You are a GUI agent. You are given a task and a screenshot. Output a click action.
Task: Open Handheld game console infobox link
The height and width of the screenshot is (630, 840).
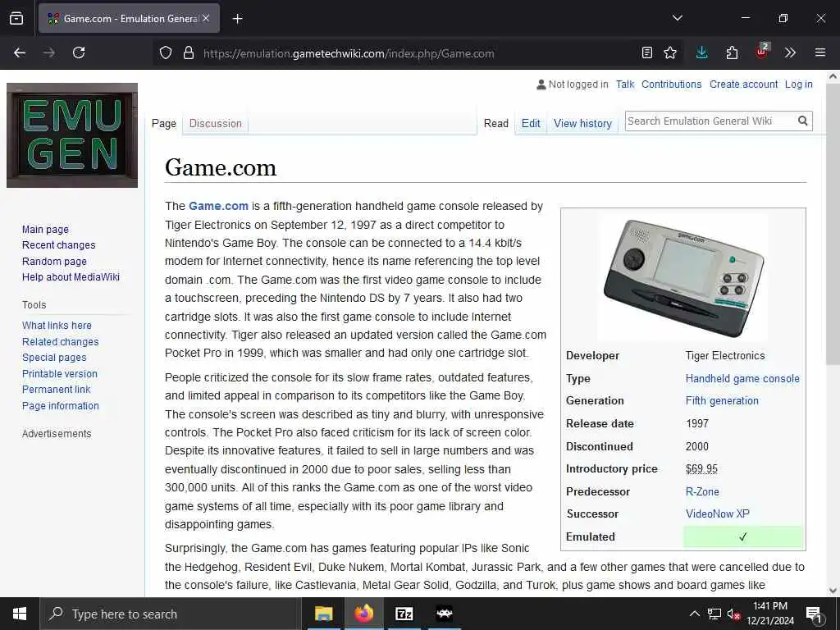point(742,378)
